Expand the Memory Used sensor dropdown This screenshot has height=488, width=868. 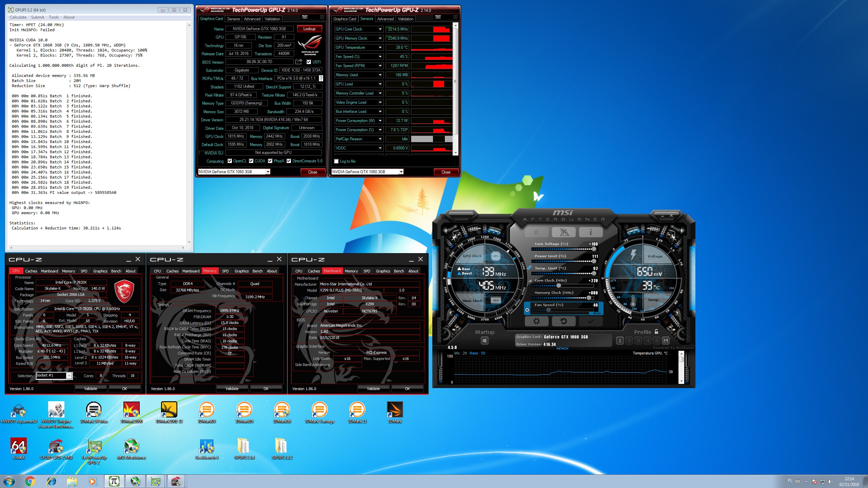[380, 75]
